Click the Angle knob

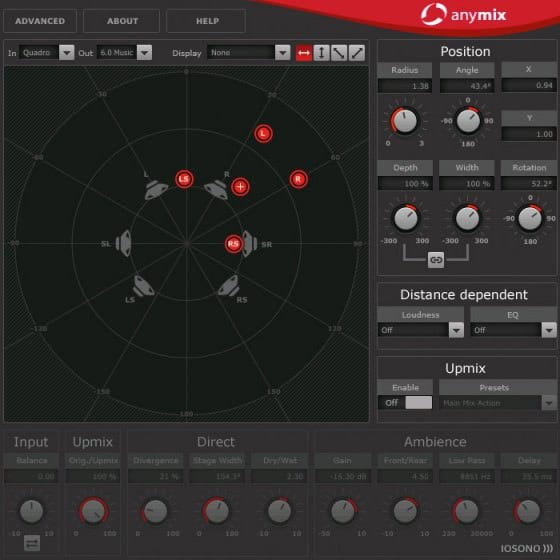[x=468, y=120]
